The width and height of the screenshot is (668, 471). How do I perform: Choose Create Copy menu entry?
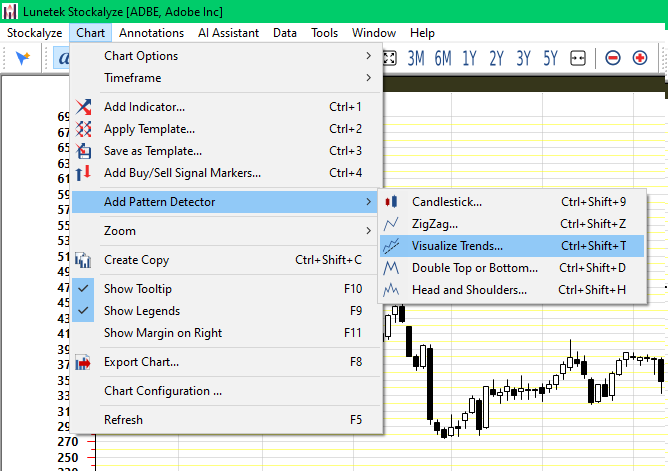227,260
